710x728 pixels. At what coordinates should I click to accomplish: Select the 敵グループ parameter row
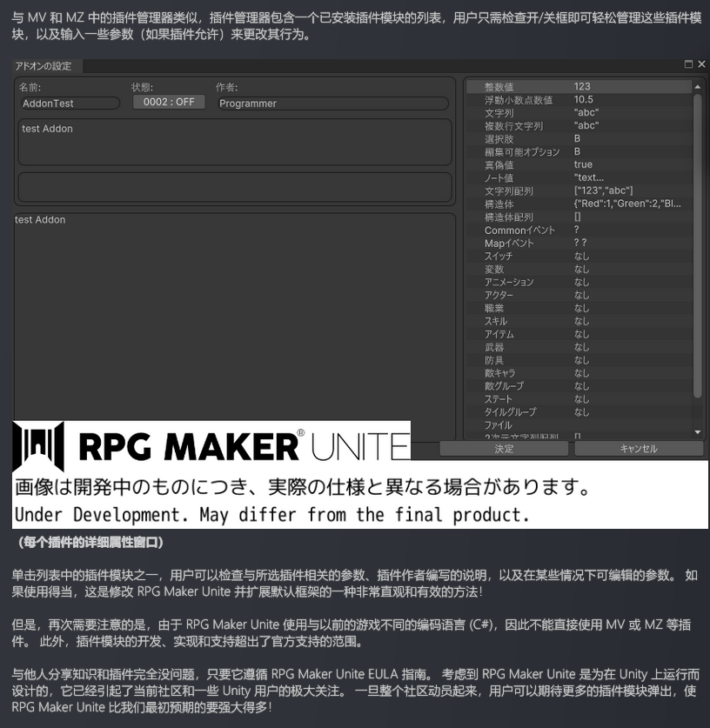(579, 385)
